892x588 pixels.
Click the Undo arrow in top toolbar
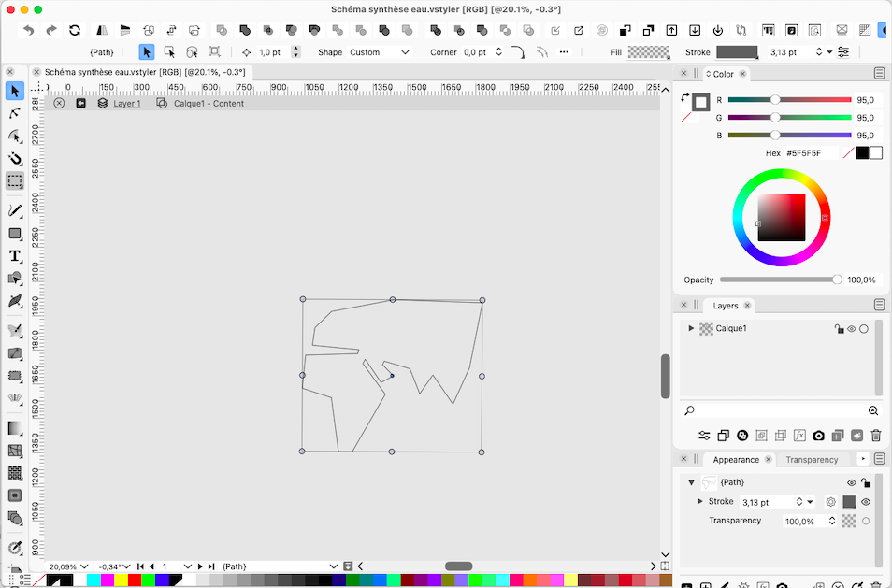(x=28, y=31)
